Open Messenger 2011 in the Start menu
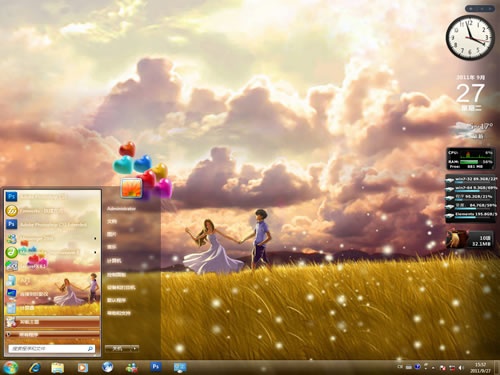Viewport: 500px width, 375px height. [53, 238]
